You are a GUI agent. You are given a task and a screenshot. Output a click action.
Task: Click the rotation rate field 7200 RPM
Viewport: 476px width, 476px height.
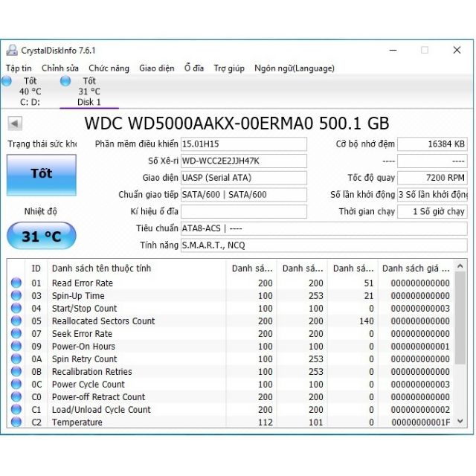pyautogui.click(x=432, y=178)
